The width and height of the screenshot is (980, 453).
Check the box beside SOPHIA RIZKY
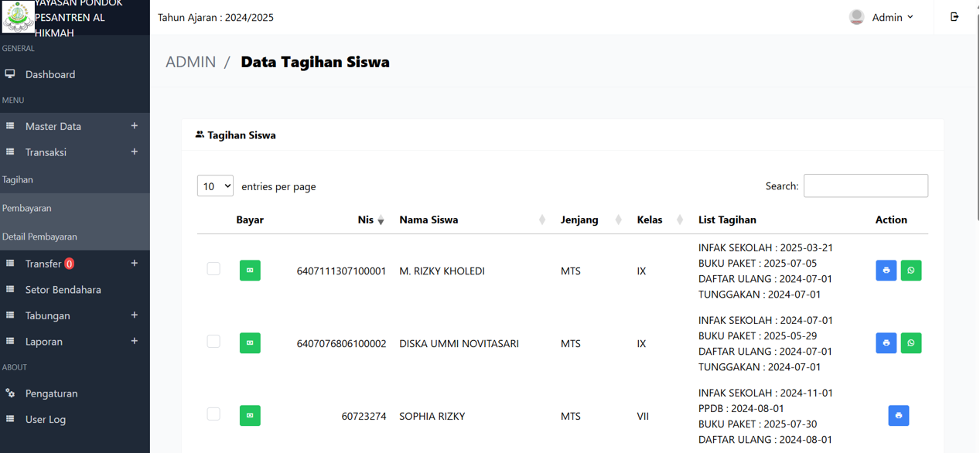click(x=213, y=414)
